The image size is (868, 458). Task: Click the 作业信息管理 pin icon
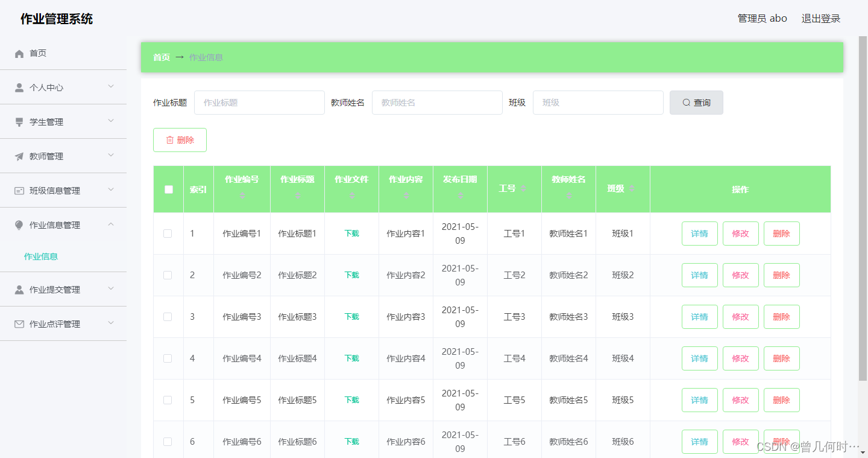coord(19,224)
